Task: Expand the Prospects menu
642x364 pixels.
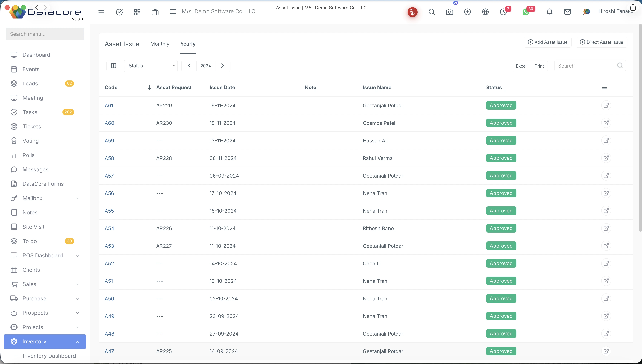Action: pos(45,313)
